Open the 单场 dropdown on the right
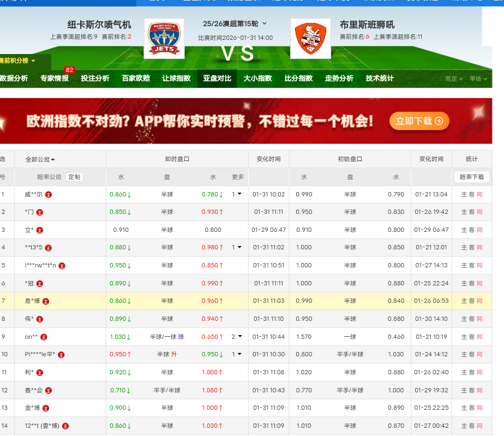 478,79
